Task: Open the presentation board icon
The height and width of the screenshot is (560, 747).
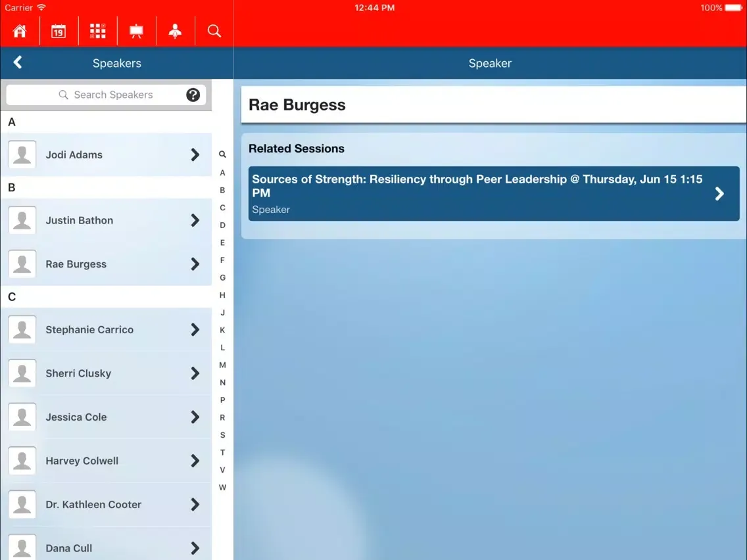Action: pos(136,31)
